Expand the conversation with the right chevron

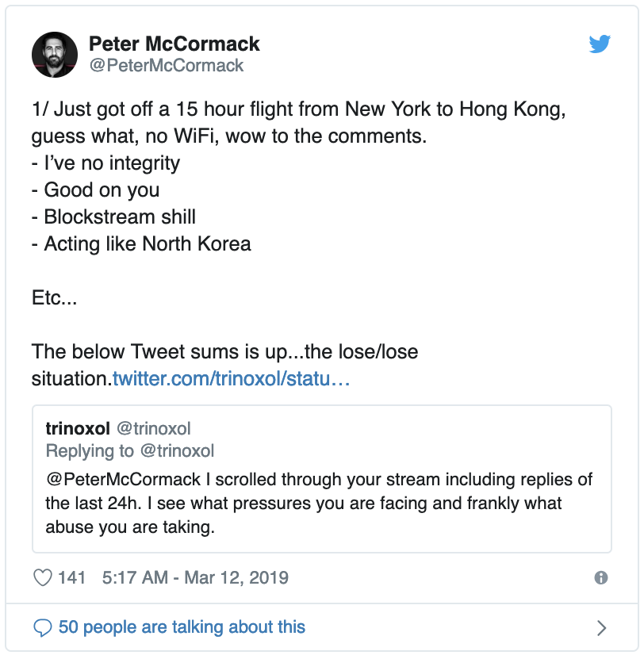point(601,628)
